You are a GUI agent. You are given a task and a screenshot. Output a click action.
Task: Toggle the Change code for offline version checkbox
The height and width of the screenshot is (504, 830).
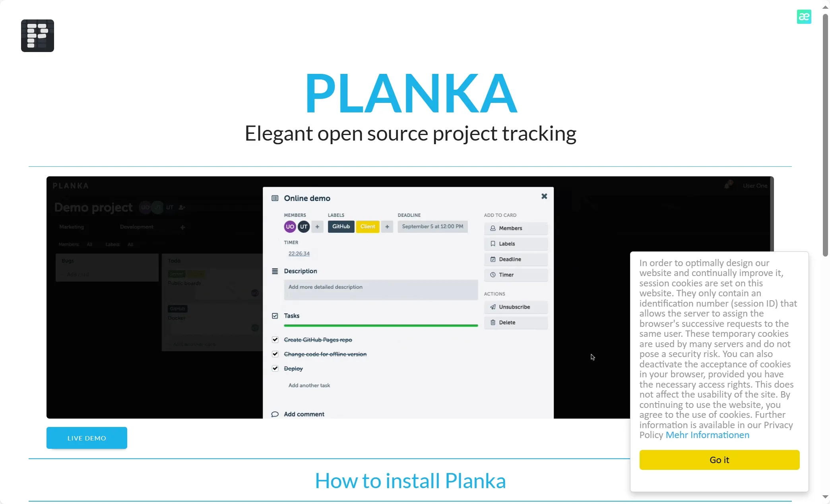[275, 354]
